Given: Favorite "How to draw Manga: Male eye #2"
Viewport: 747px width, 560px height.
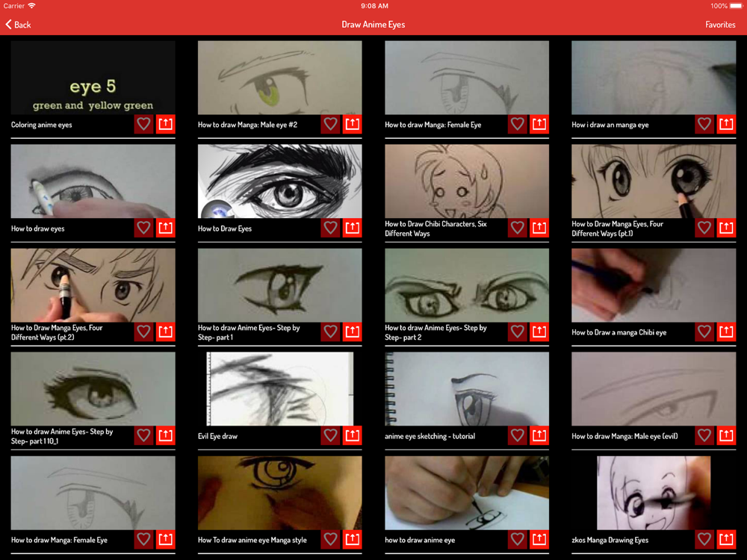Looking at the screenshot, I should click(x=330, y=124).
